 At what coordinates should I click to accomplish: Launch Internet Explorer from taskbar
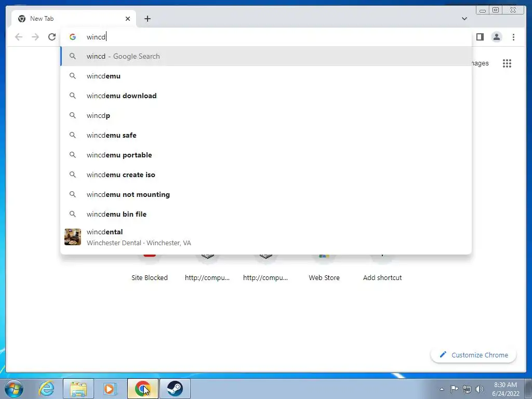tap(46, 389)
